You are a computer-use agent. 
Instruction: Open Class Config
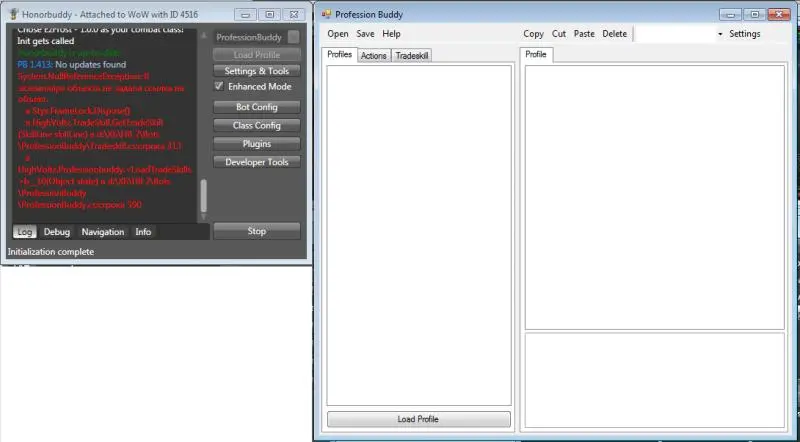257,126
